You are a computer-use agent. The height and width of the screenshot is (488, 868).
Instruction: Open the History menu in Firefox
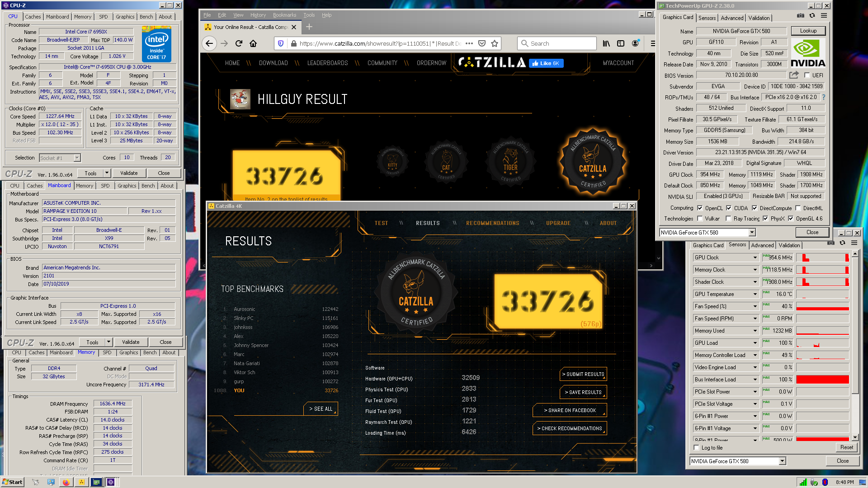click(258, 15)
